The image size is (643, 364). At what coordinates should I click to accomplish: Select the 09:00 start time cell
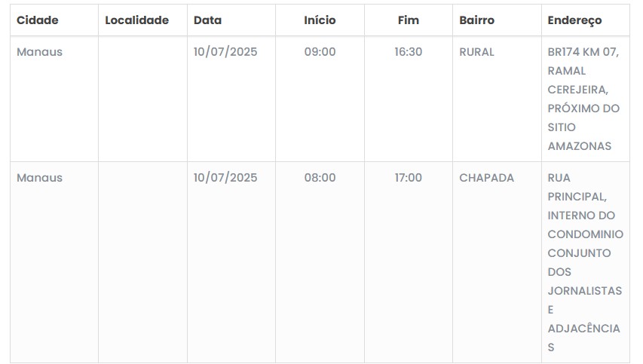click(320, 52)
